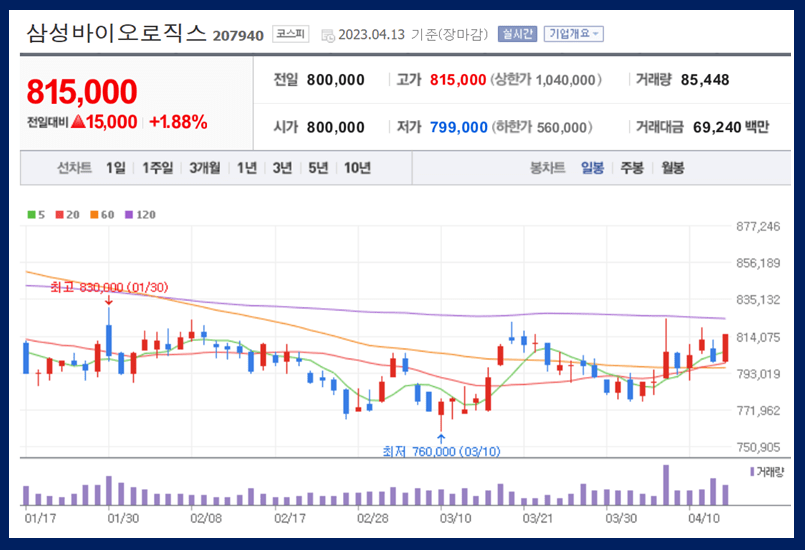Click the 거래량 value 85,448

pyautogui.click(x=705, y=80)
